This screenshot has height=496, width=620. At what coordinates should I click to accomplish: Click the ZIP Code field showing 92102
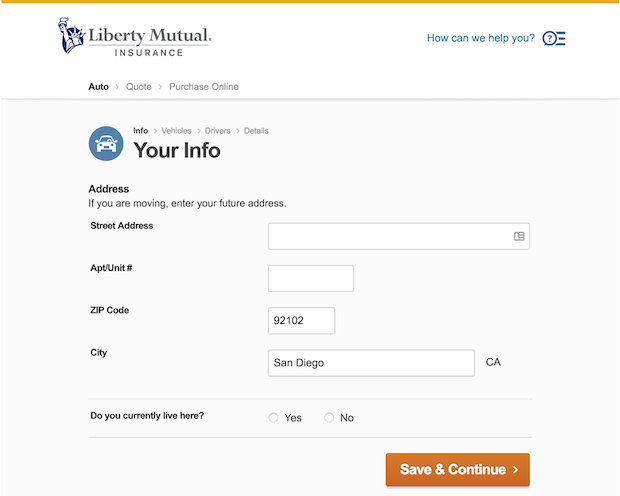point(301,321)
